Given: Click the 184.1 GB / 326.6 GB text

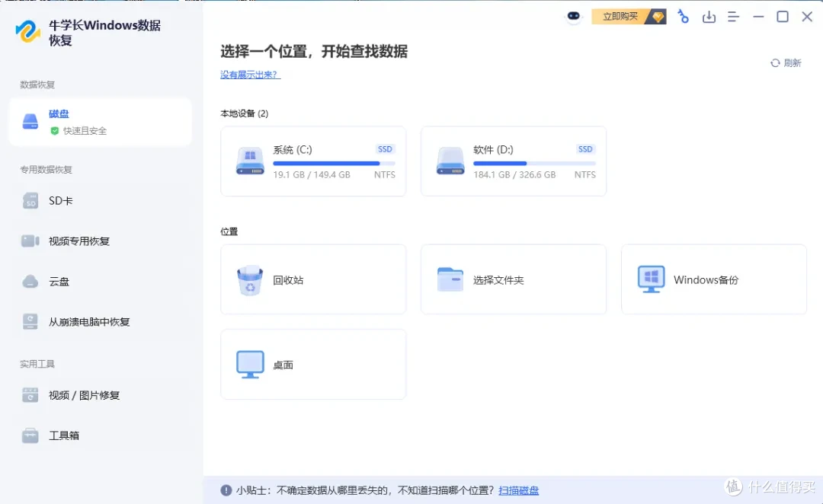Looking at the screenshot, I should coord(514,174).
